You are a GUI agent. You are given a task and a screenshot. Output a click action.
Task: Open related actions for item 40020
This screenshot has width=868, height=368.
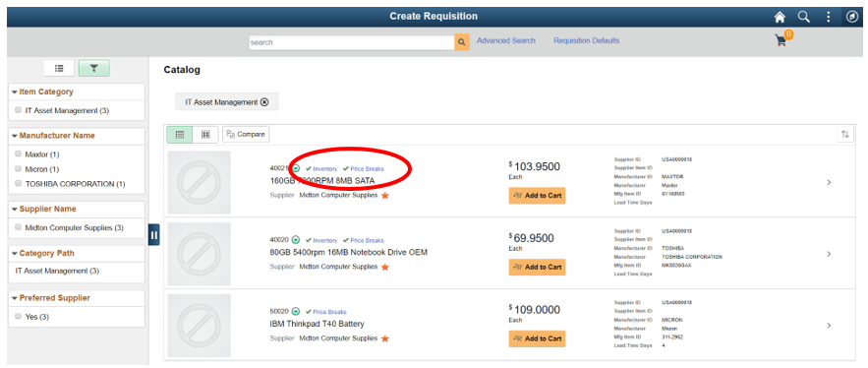click(x=296, y=240)
